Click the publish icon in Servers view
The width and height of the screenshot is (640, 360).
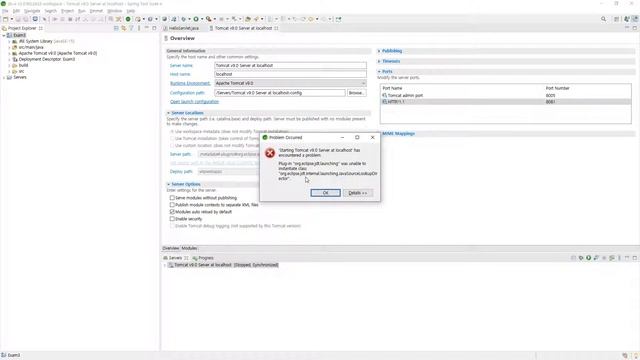612,258
